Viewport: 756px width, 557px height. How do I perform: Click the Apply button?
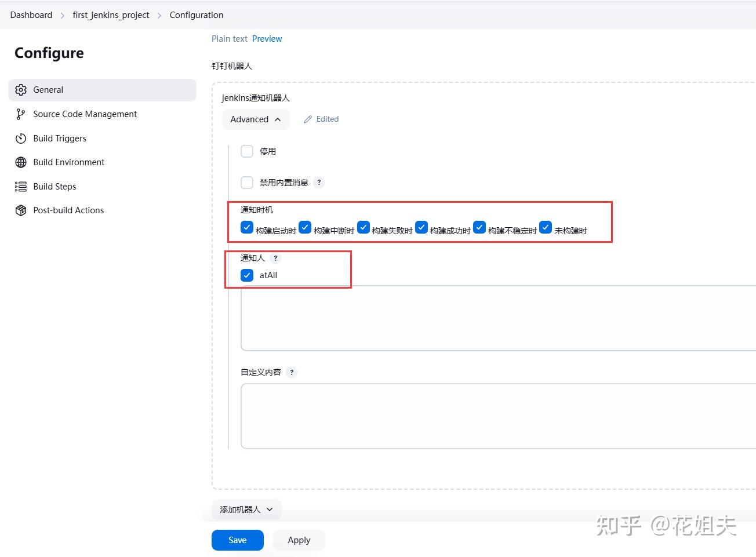tap(299, 540)
